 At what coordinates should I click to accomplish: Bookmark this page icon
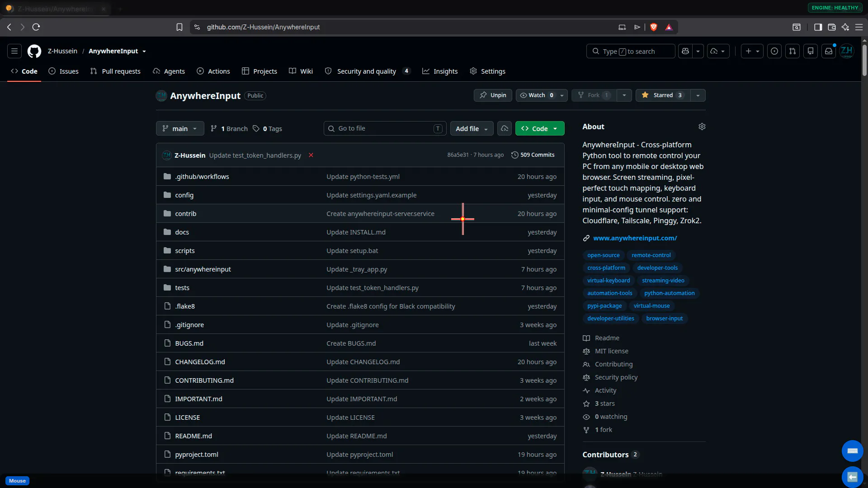click(179, 27)
